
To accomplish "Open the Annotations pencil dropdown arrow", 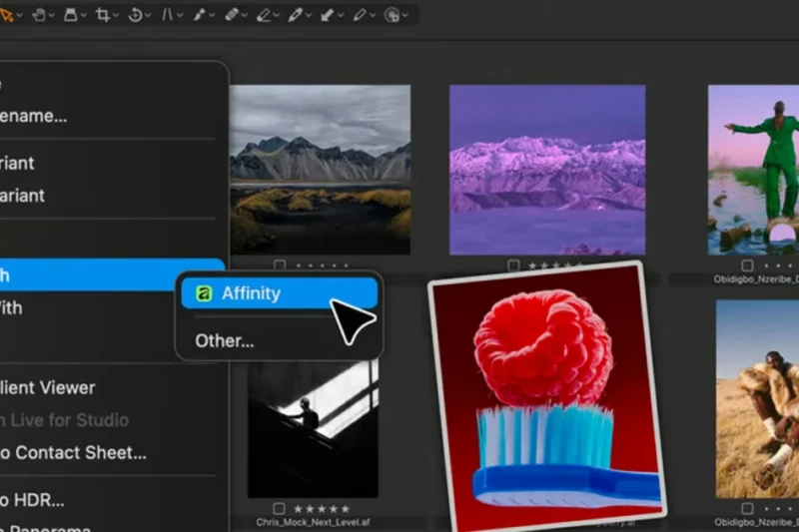I will [373, 15].
